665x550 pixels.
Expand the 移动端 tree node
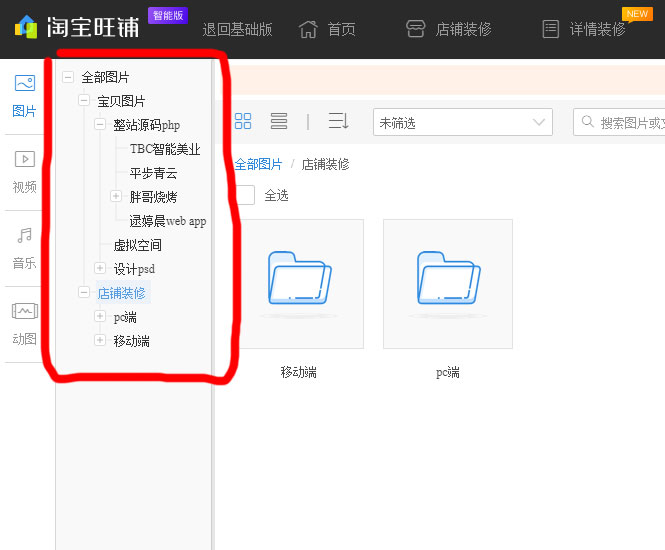click(x=100, y=340)
